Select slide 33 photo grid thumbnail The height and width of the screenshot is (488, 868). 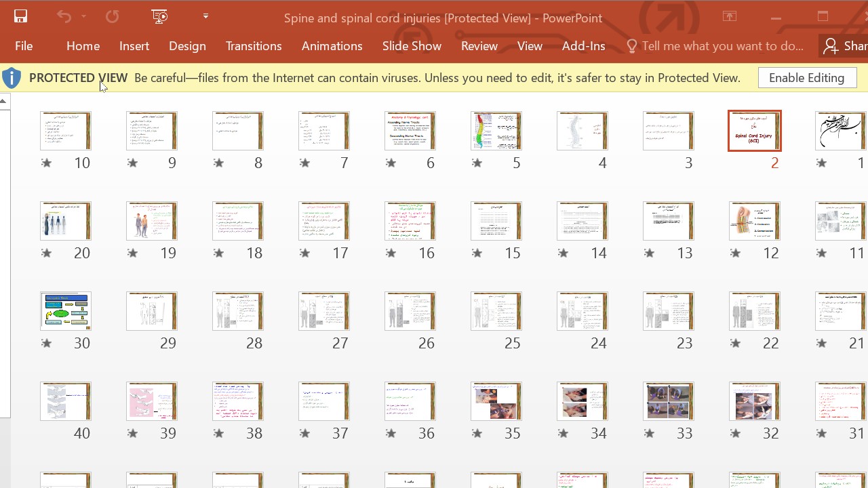669,401
